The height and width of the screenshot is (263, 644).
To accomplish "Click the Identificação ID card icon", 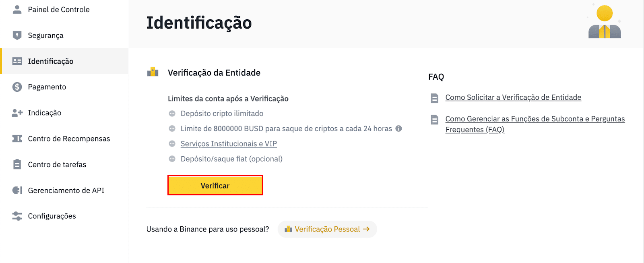I will pyautogui.click(x=17, y=61).
